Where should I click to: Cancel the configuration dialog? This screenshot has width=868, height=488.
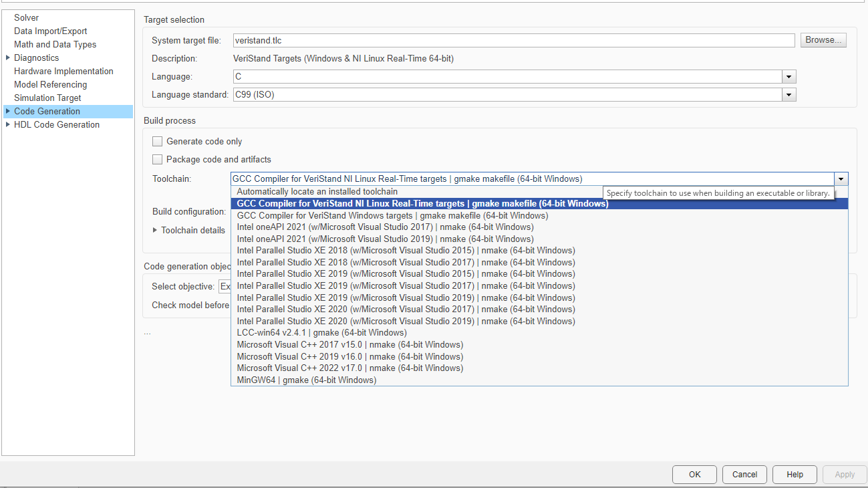point(744,475)
